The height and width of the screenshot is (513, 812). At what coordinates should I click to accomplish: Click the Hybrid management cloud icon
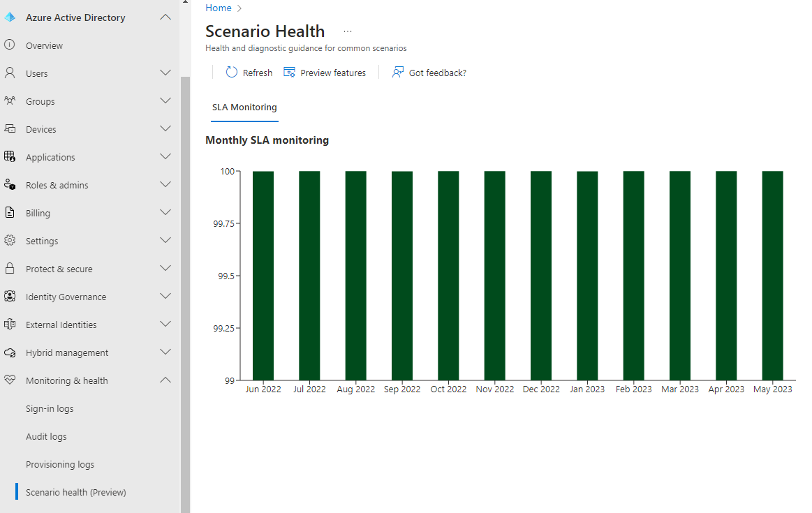[9, 352]
